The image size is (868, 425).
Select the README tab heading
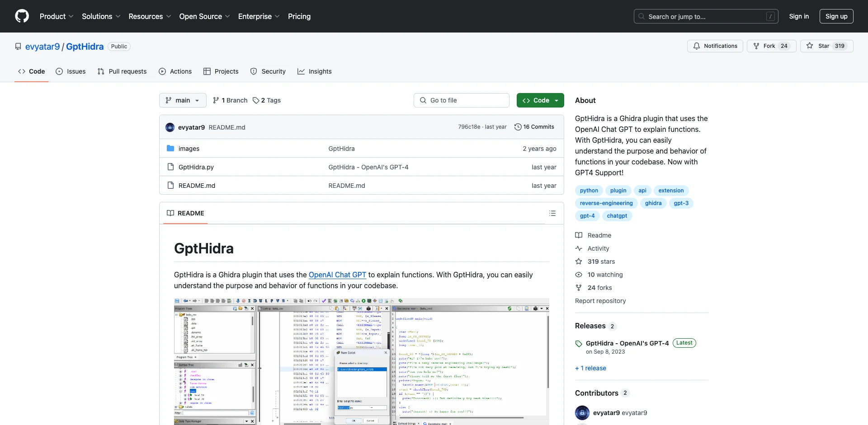click(x=185, y=213)
